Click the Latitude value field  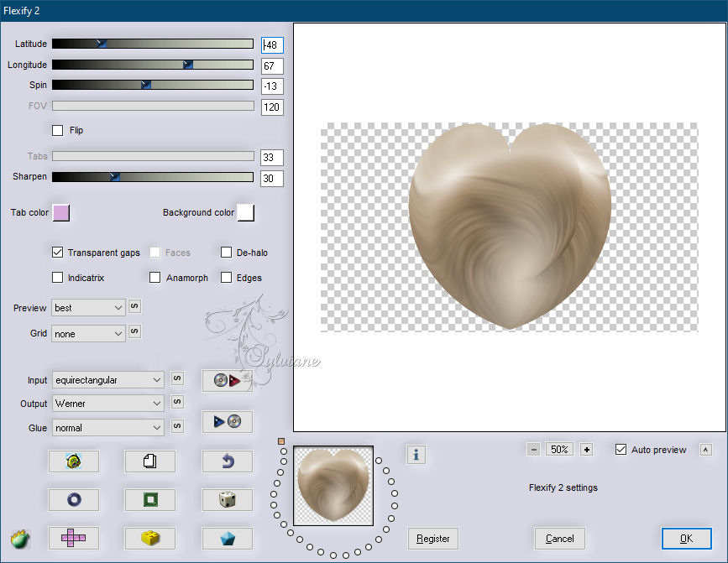tap(272, 45)
